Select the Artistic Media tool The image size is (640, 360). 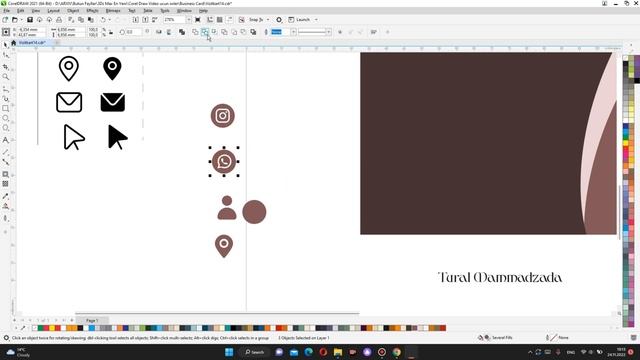pos(6,98)
